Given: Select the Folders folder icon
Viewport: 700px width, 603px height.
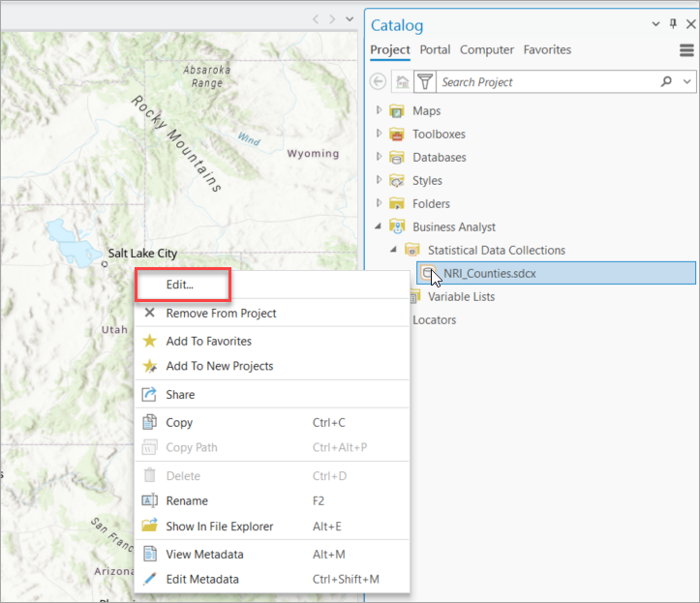Looking at the screenshot, I should coord(396,203).
